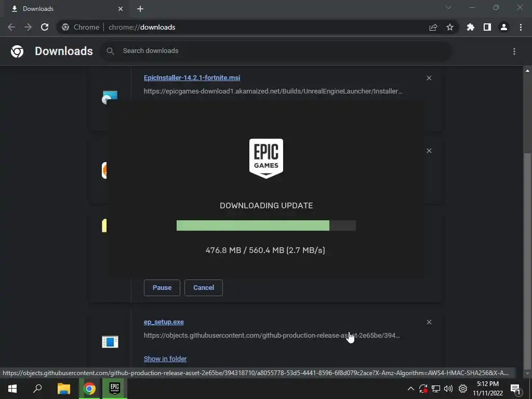Click the Search downloads field
This screenshot has width=532, height=399.
click(276, 51)
